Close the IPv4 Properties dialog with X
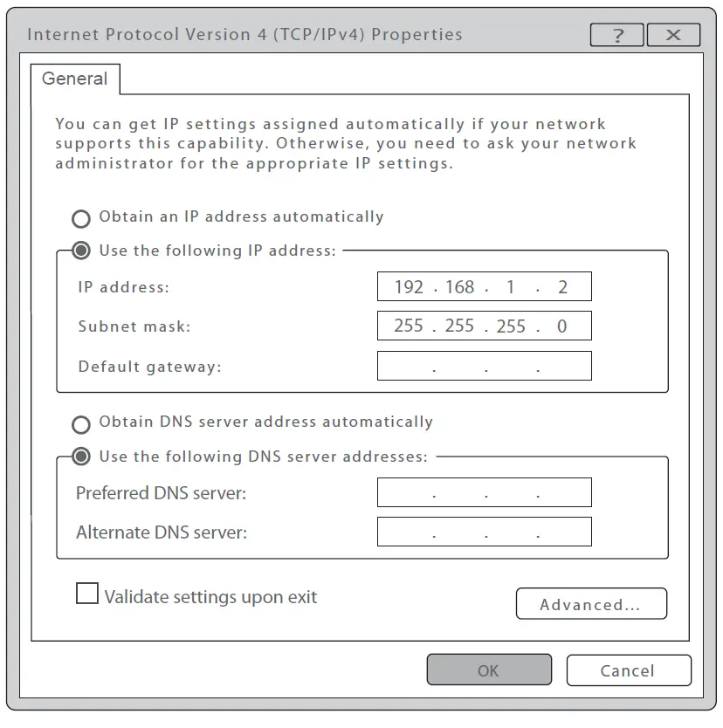The height and width of the screenshot is (728, 723). pyautogui.click(x=673, y=35)
